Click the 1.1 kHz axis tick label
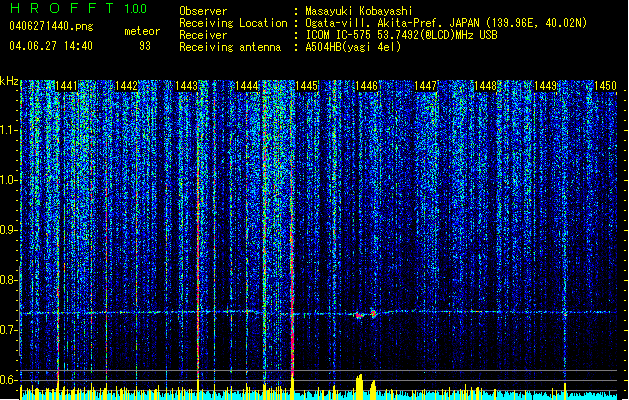This screenshot has height=400, width=629. click(9, 130)
